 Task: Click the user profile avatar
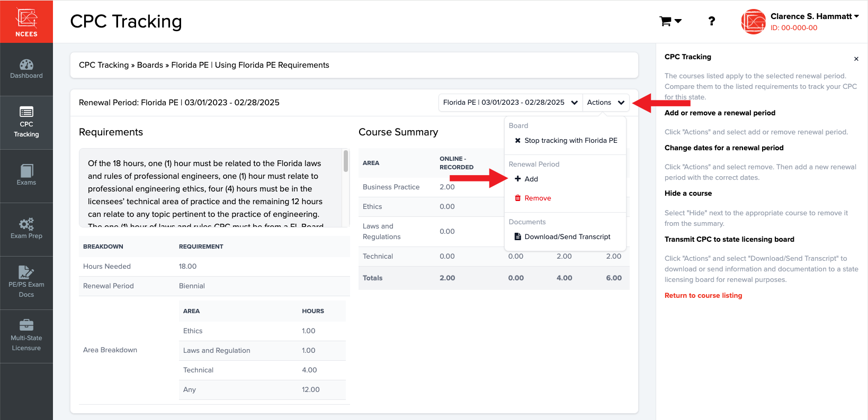[753, 22]
